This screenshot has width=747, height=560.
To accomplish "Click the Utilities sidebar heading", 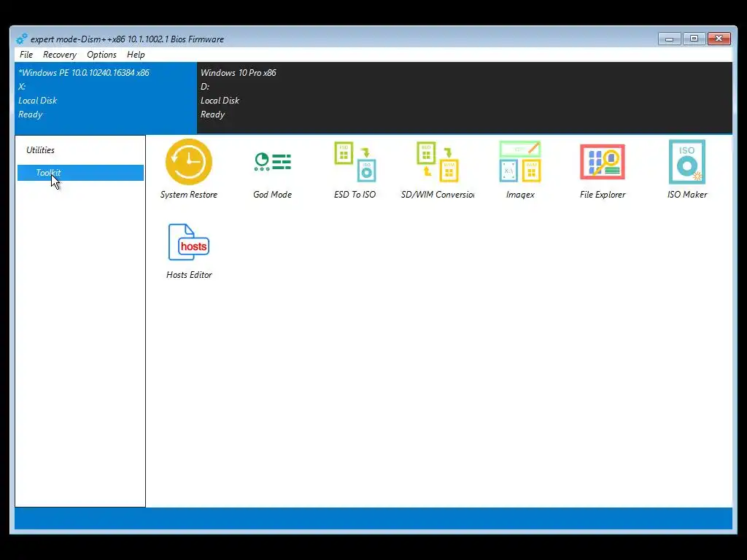I will [x=41, y=150].
